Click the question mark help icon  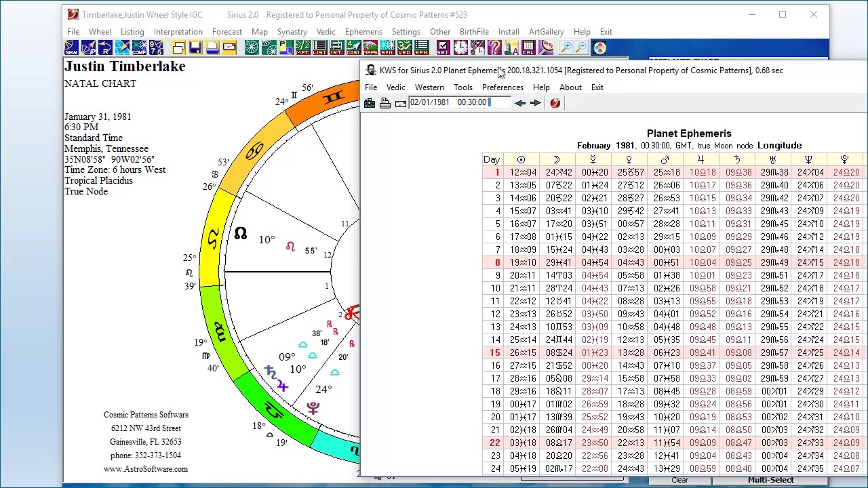pos(494,48)
